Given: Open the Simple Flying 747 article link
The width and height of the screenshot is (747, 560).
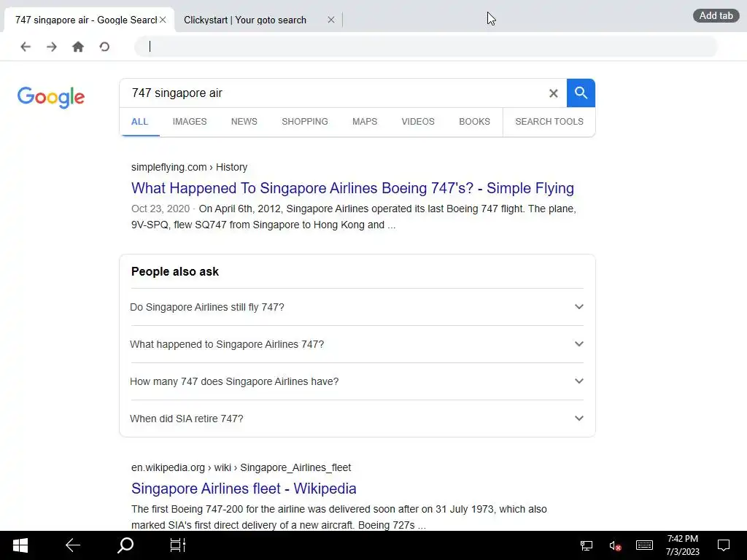Looking at the screenshot, I should point(352,188).
